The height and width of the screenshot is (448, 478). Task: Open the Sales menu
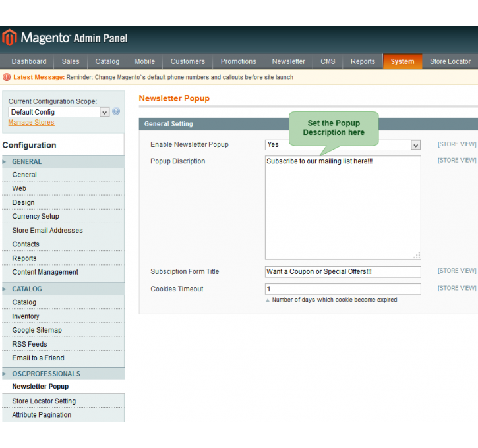pyautogui.click(x=71, y=61)
